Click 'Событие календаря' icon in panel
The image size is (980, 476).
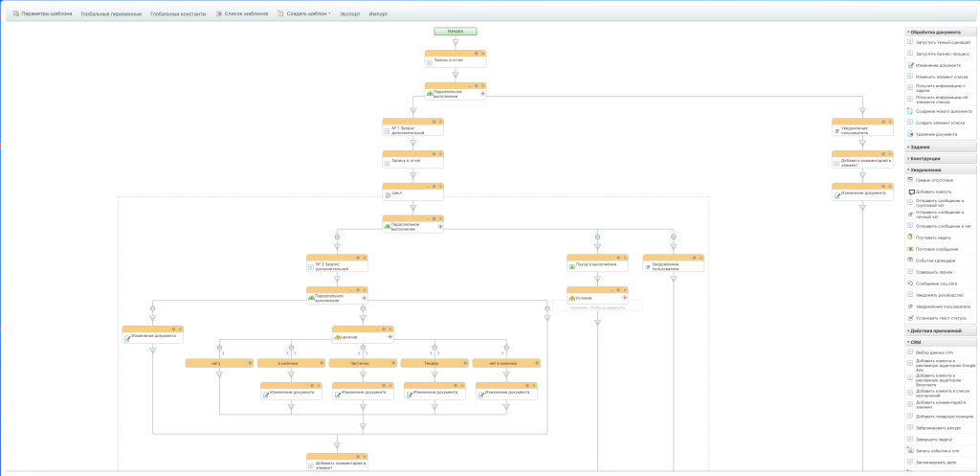[910, 261]
